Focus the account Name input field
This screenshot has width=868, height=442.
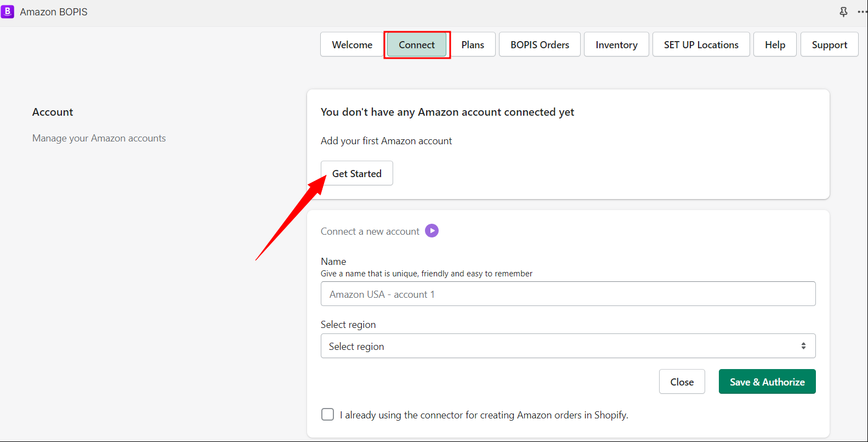pyautogui.click(x=568, y=294)
